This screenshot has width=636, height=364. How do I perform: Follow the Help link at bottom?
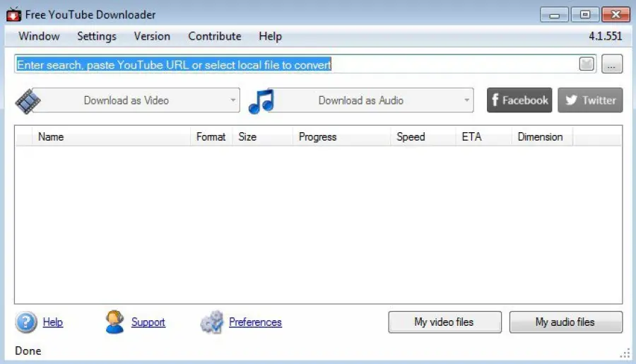pyautogui.click(x=53, y=322)
